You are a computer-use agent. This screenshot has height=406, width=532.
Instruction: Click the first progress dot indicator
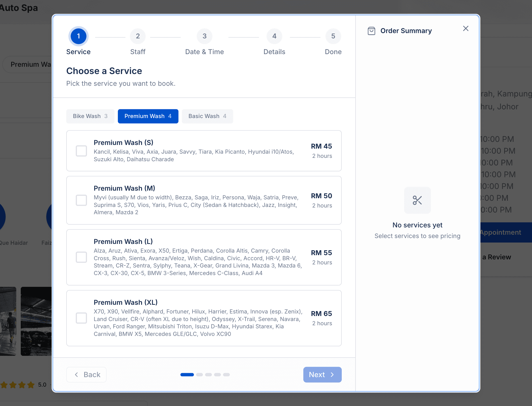pos(187,375)
